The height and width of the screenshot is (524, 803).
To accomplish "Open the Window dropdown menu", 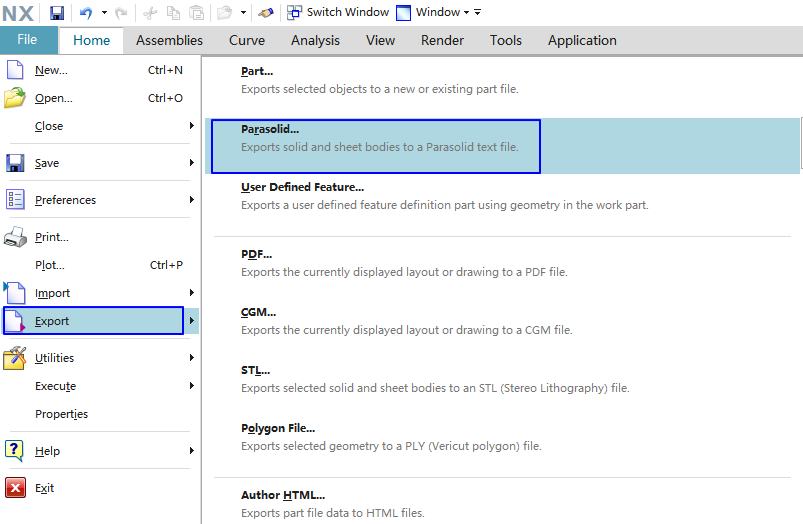I will point(433,12).
